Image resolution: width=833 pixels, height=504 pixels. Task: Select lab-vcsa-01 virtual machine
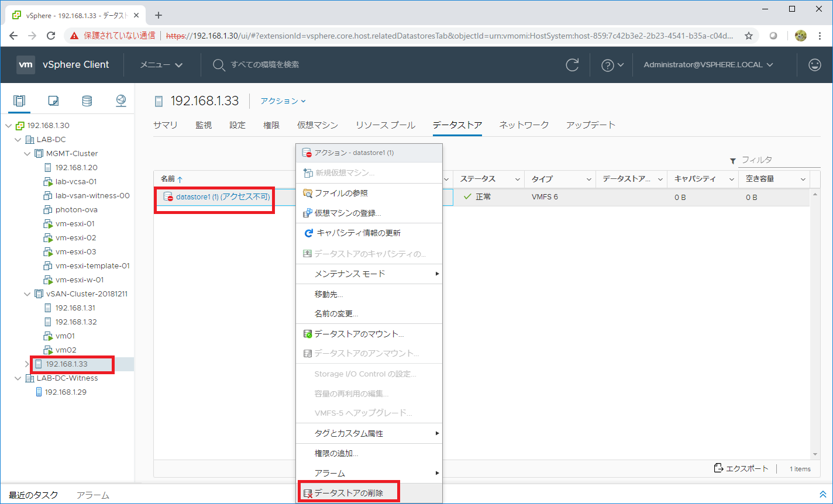coord(76,181)
